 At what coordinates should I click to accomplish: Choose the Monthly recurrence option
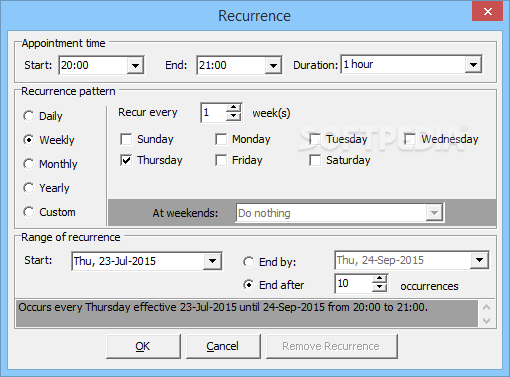coord(29,164)
